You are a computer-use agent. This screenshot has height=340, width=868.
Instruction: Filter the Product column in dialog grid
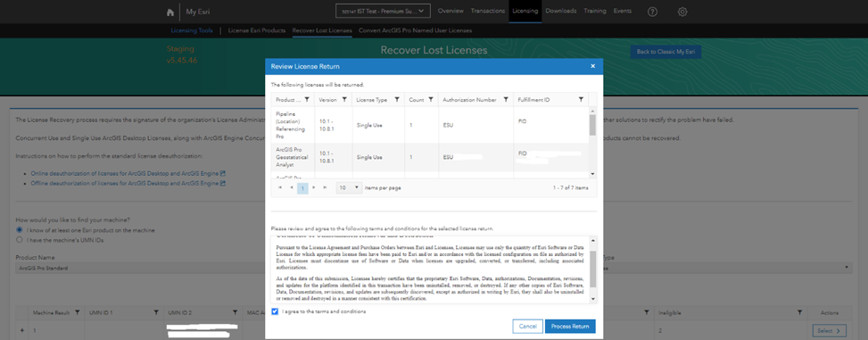tap(307, 100)
